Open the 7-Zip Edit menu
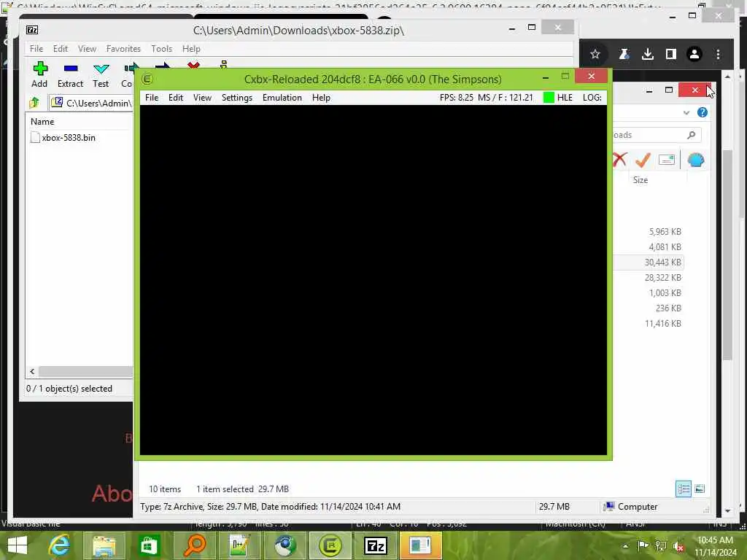Viewport: 747px width, 560px height. coord(60,49)
